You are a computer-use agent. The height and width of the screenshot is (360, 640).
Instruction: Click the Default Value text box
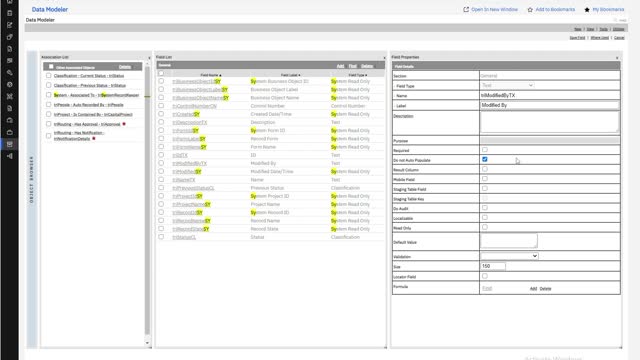pos(509,241)
